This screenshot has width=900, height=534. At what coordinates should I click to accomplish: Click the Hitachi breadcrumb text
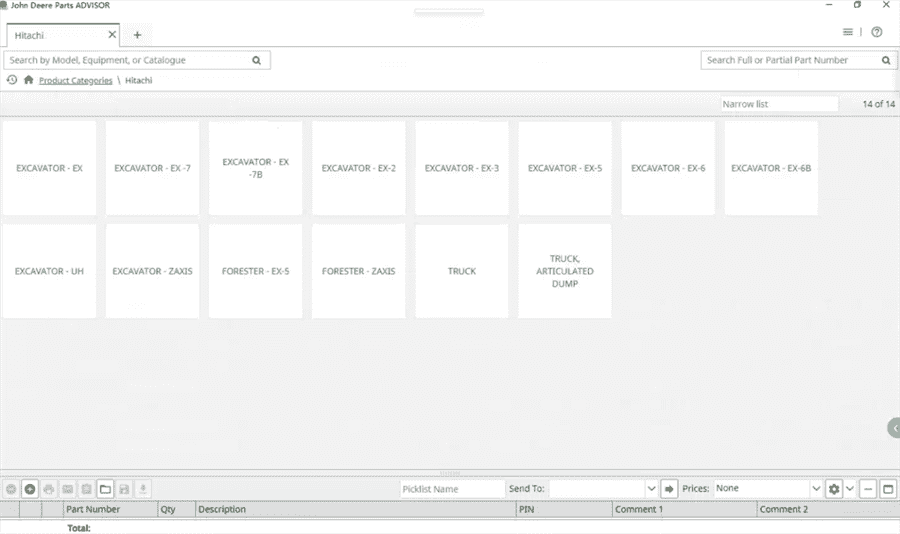click(139, 80)
